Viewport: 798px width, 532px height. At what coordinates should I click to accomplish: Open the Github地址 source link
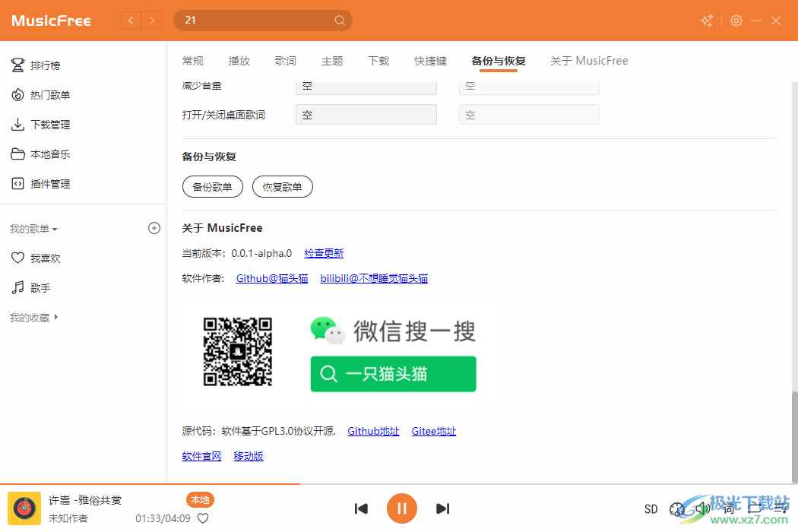(374, 431)
